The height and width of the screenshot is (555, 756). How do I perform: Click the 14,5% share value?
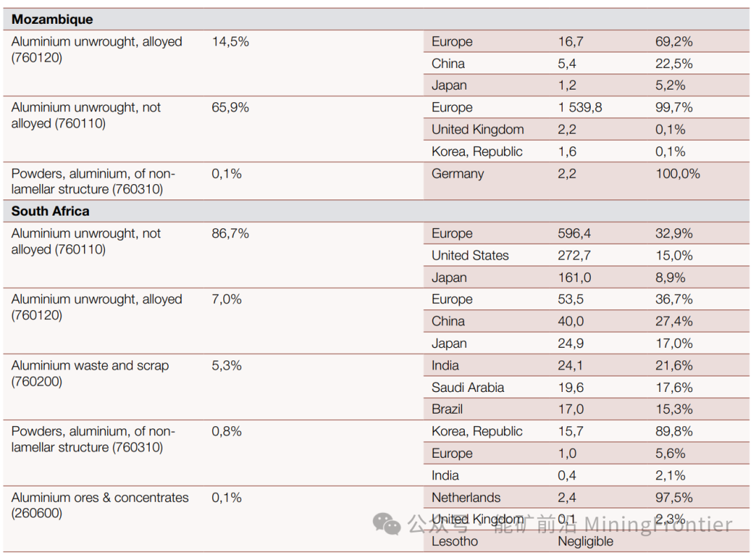[x=230, y=42]
